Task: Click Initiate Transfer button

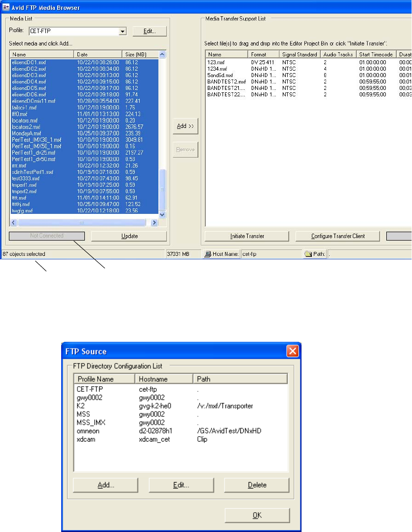Action: pos(247,236)
